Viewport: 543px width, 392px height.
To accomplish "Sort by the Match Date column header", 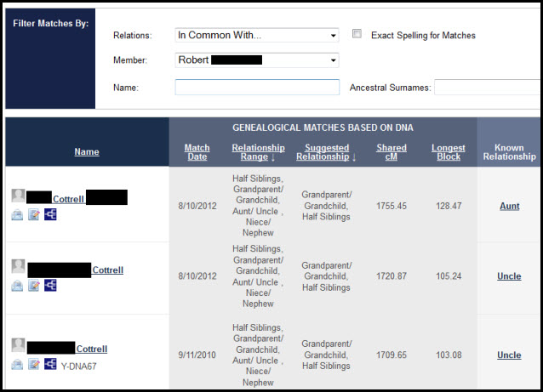I will (197, 152).
